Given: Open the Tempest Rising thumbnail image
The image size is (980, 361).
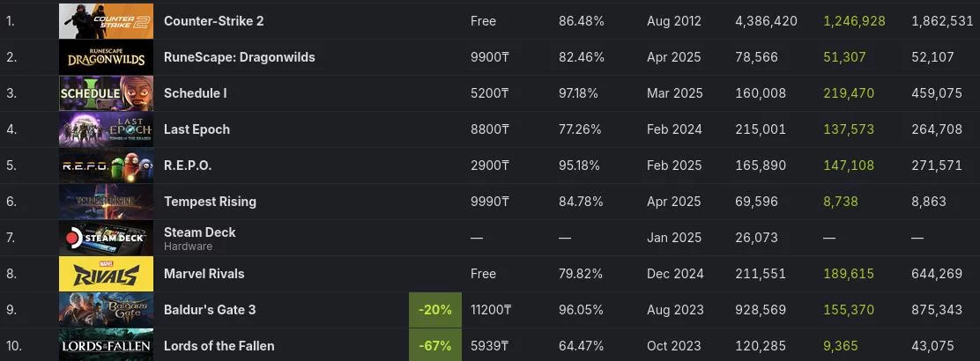Looking at the screenshot, I should click(x=107, y=202).
